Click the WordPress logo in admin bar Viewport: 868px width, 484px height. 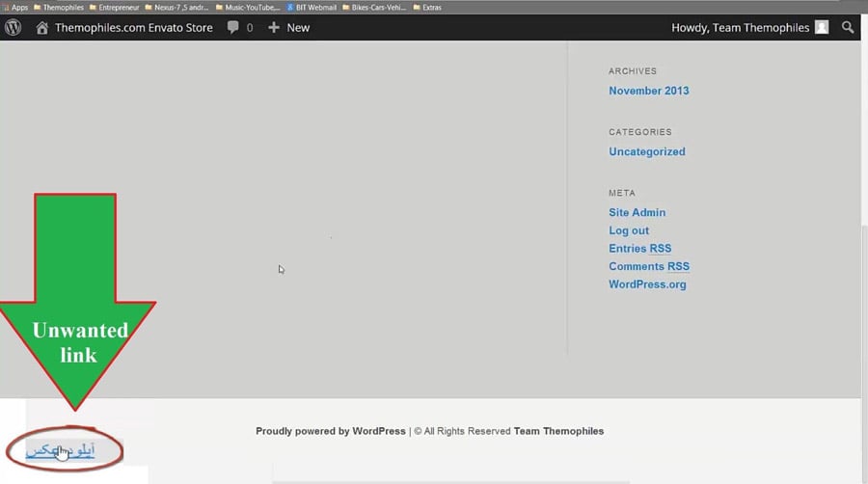point(13,28)
